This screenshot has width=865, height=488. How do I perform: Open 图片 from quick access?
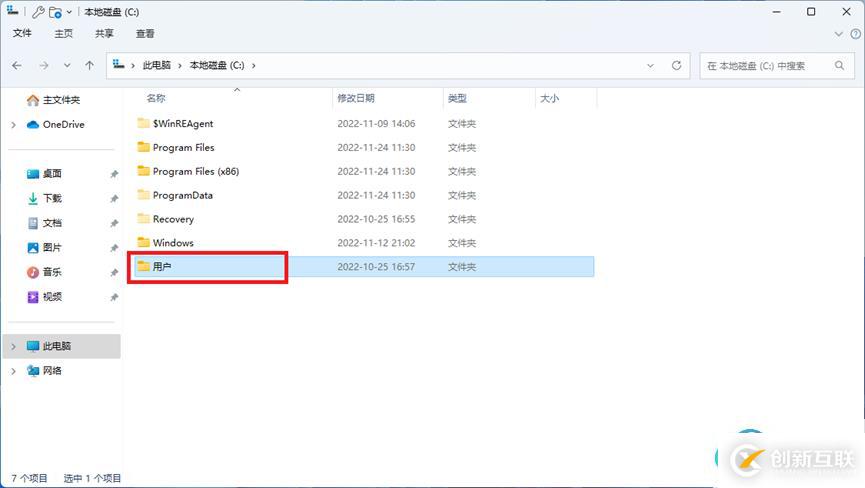[52, 248]
